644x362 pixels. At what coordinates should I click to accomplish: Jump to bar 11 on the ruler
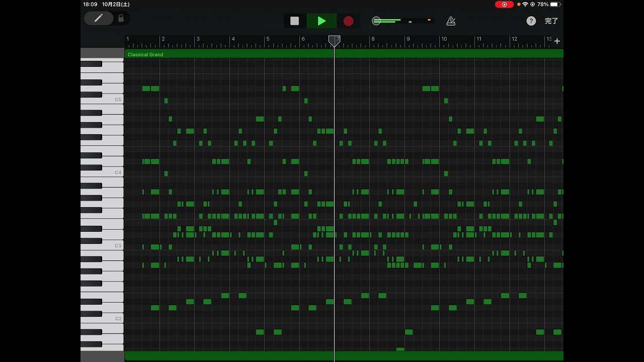pos(479,39)
